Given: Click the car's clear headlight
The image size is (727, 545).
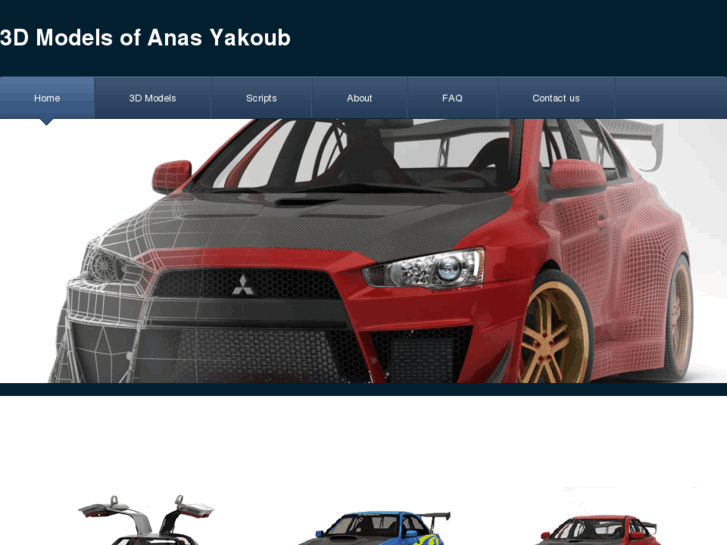Looking at the screenshot, I should (424, 269).
